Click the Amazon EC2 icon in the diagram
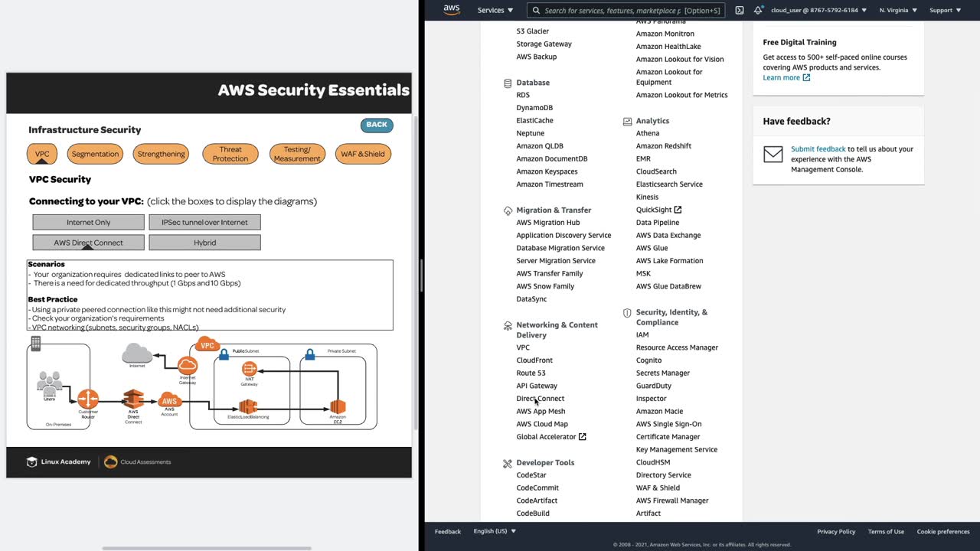This screenshot has width=980, height=551. click(x=338, y=406)
